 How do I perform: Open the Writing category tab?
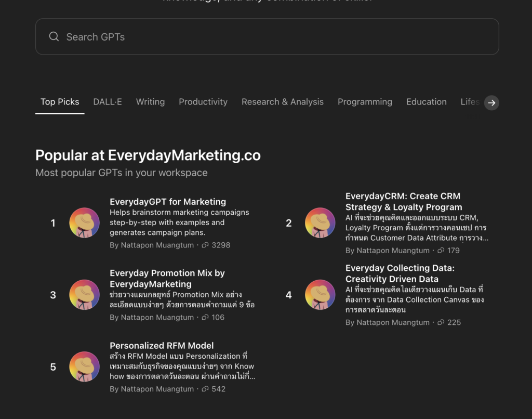[150, 102]
